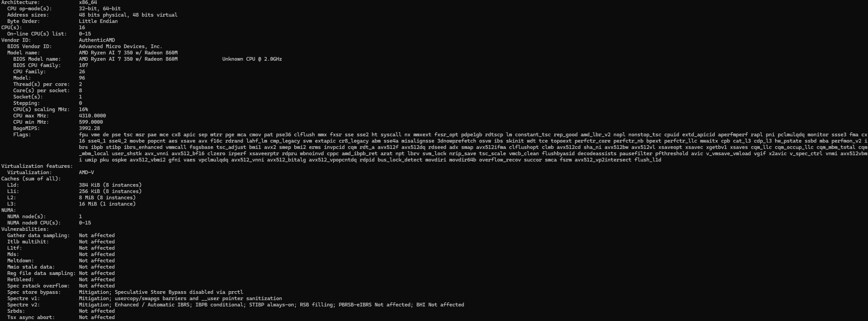
Task: Click the Architecture x86_64 value
Action: (x=88, y=2)
